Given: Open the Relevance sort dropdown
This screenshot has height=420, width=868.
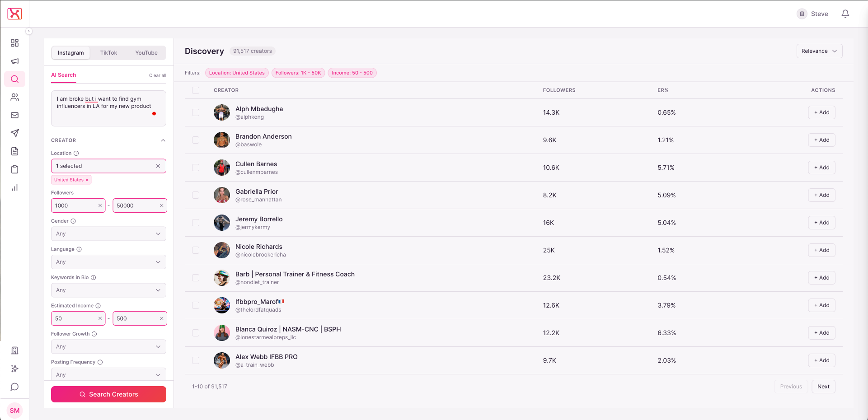Looking at the screenshot, I should point(819,51).
